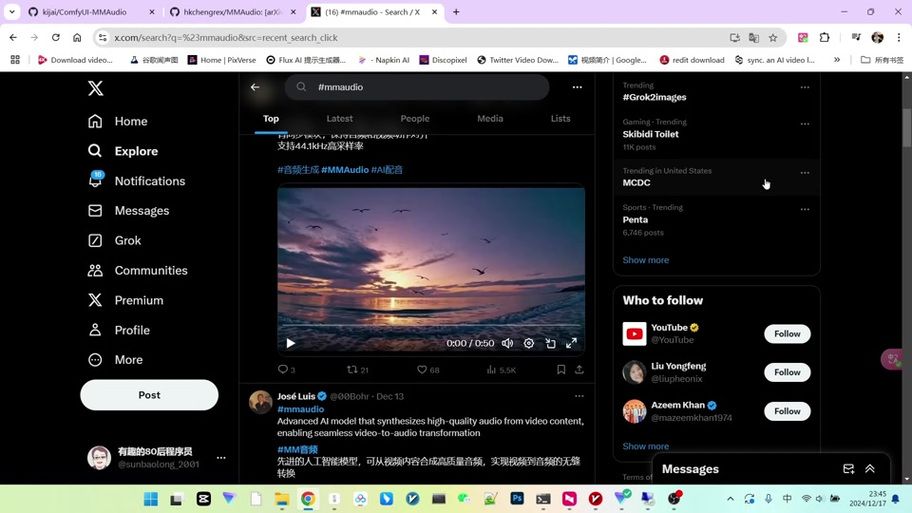
Task: Compose new message in Messages drawer
Action: [x=848, y=469]
